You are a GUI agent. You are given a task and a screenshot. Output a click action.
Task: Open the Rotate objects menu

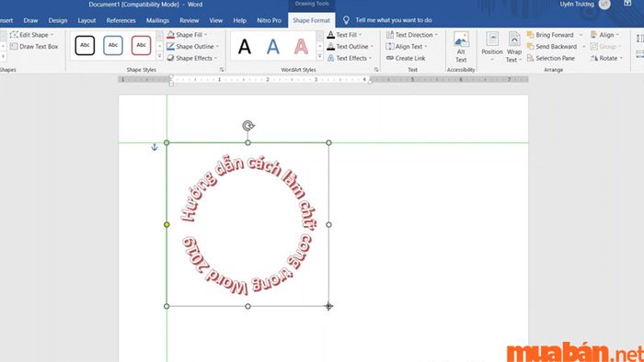click(606, 58)
